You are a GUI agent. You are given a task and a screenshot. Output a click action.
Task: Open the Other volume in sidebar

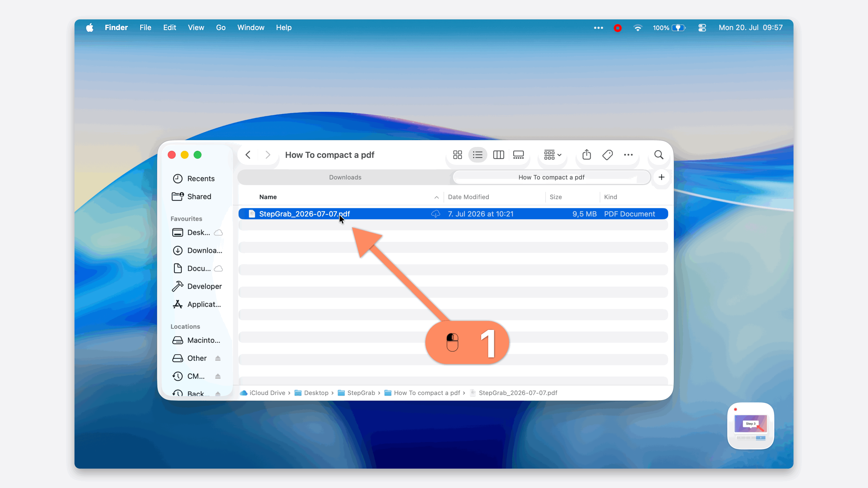190,358
